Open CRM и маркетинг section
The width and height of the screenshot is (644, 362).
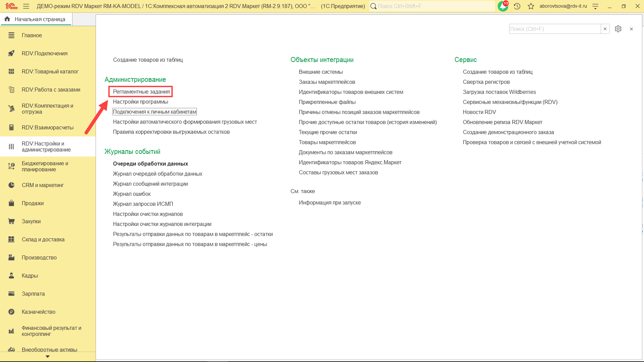pyautogui.click(x=43, y=185)
